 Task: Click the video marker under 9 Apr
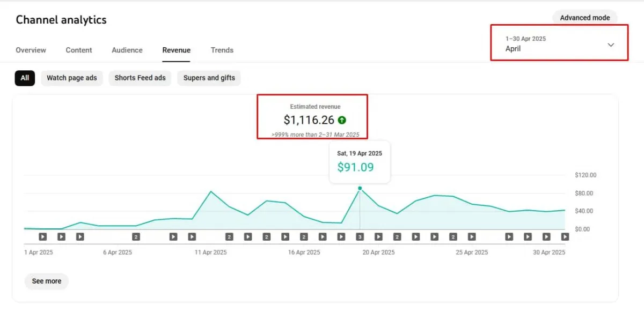[173, 236]
